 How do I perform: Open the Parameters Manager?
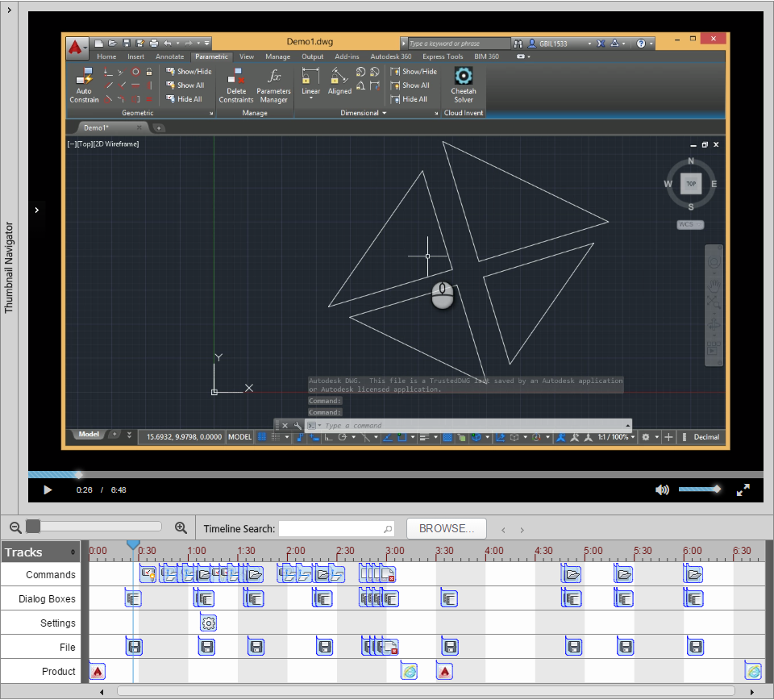pos(273,85)
